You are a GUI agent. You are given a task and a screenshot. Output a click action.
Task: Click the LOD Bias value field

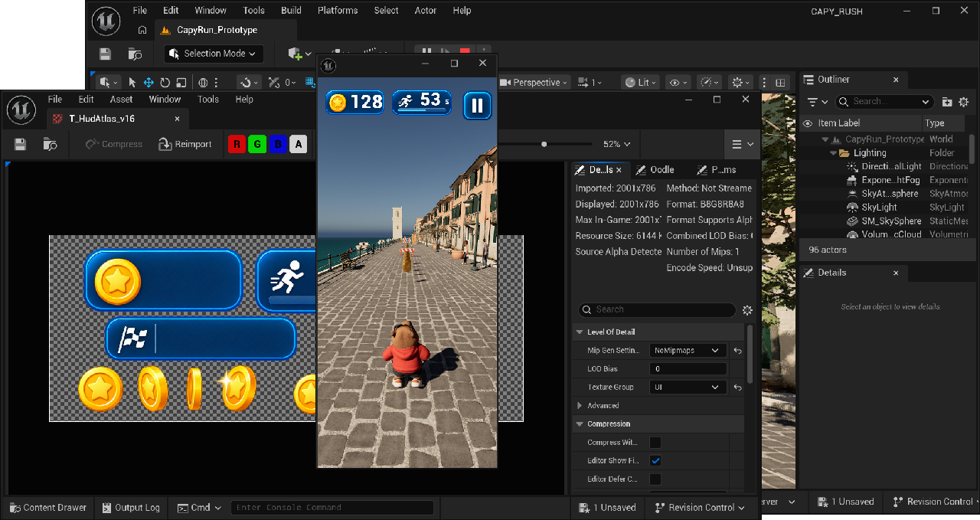point(688,368)
